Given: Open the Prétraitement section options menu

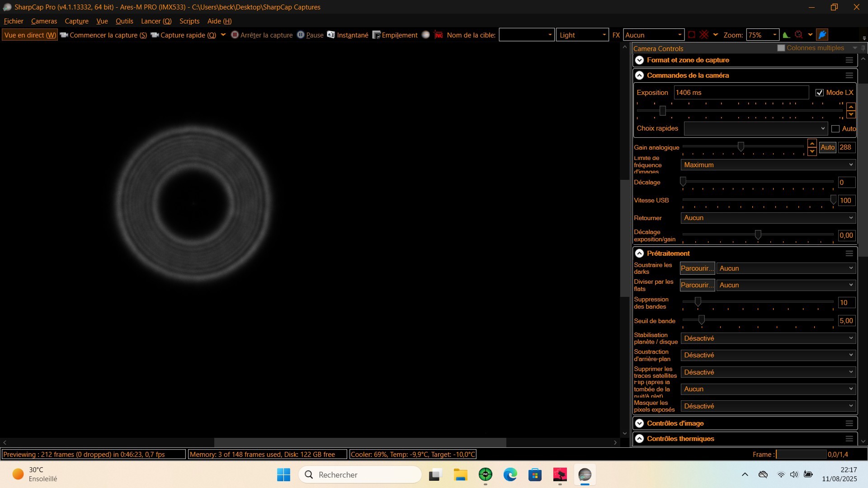Looking at the screenshot, I should pyautogui.click(x=849, y=253).
